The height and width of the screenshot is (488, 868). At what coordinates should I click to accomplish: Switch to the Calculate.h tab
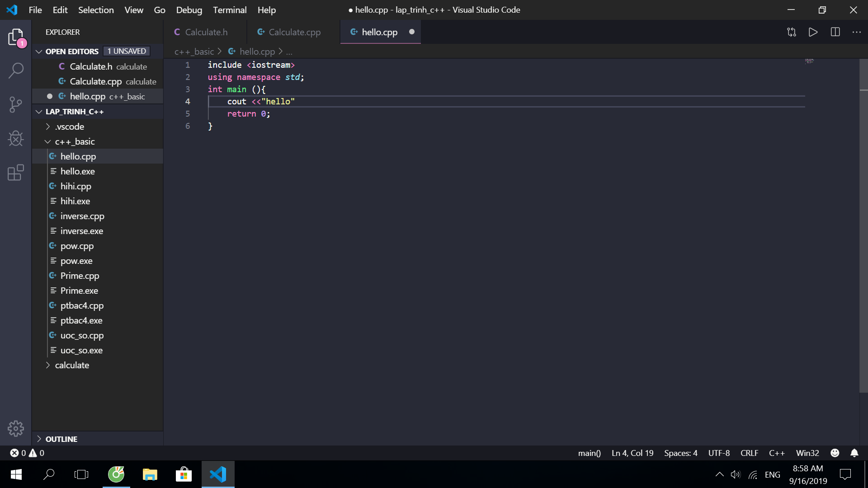coord(206,32)
